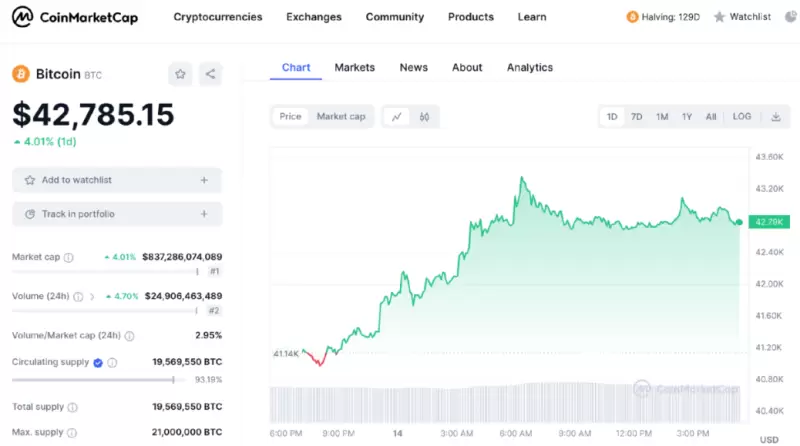Screen dimensions: 800x446
Task: Click the Market cap info icon
Action: [x=69, y=258]
